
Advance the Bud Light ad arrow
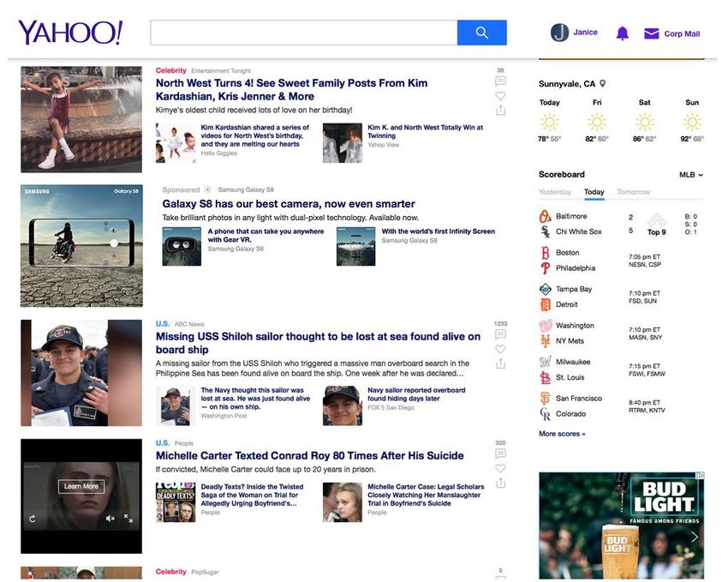pos(695,537)
